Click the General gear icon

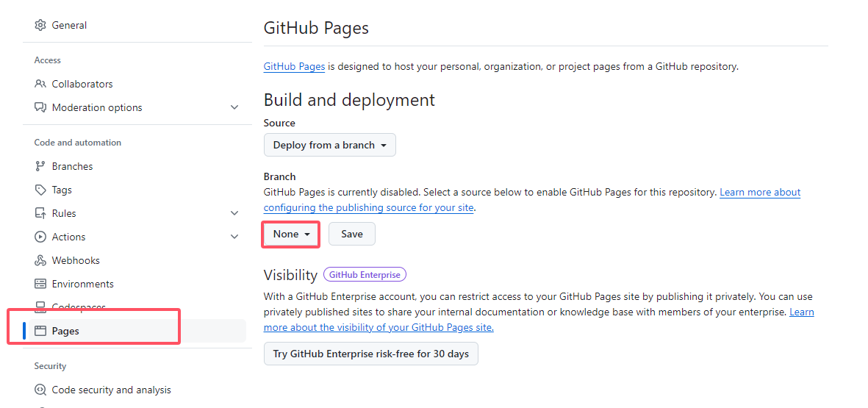coord(40,25)
